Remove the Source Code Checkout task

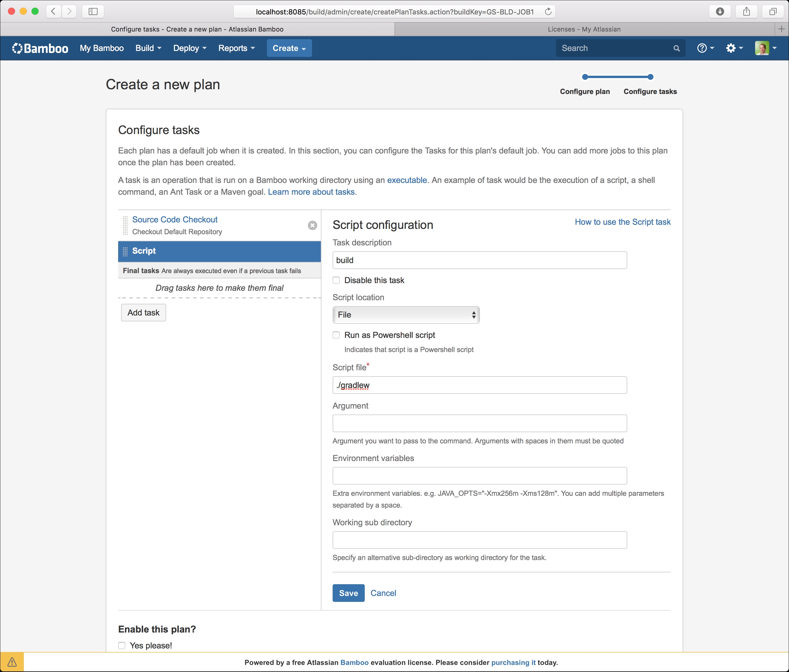312,225
